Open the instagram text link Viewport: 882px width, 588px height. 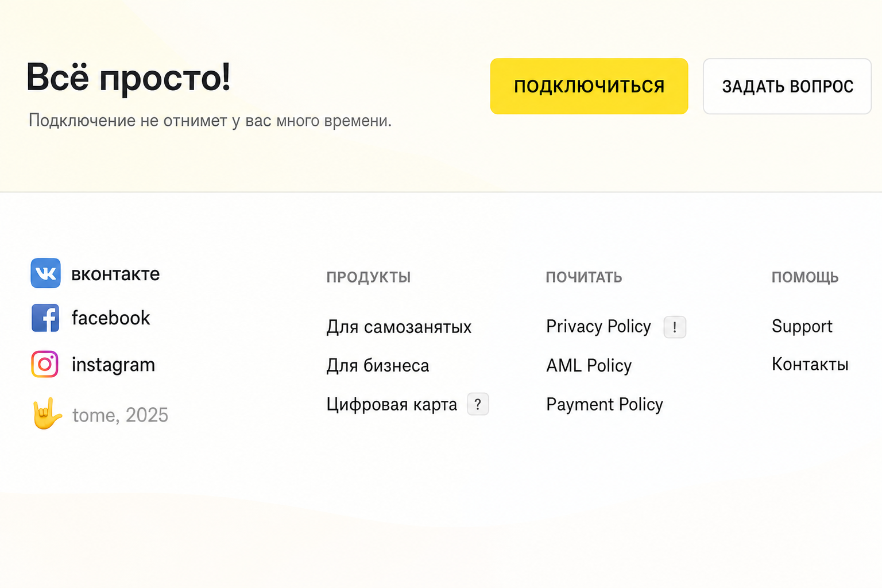tap(113, 365)
